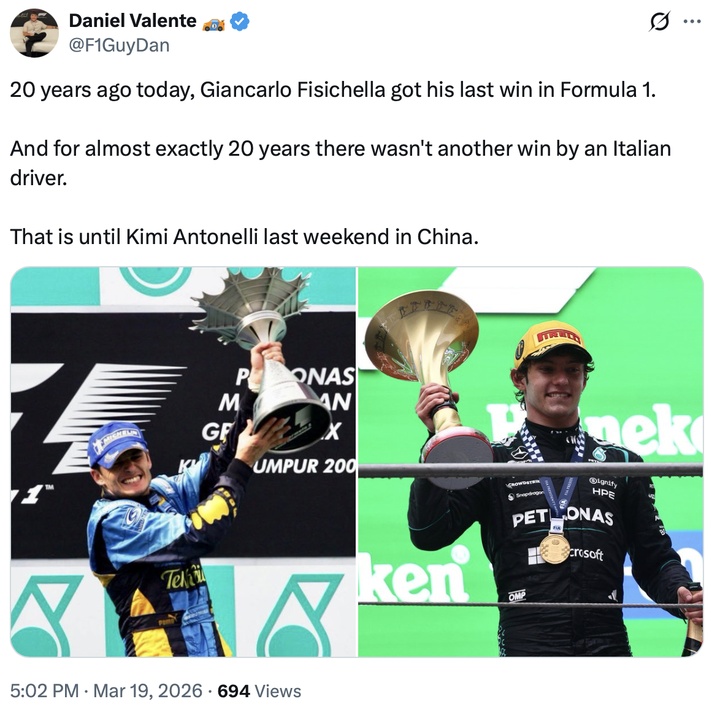The height and width of the screenshot is (715, 720).
Task: Open the three-dot more options menu
Action: point(692,21)
